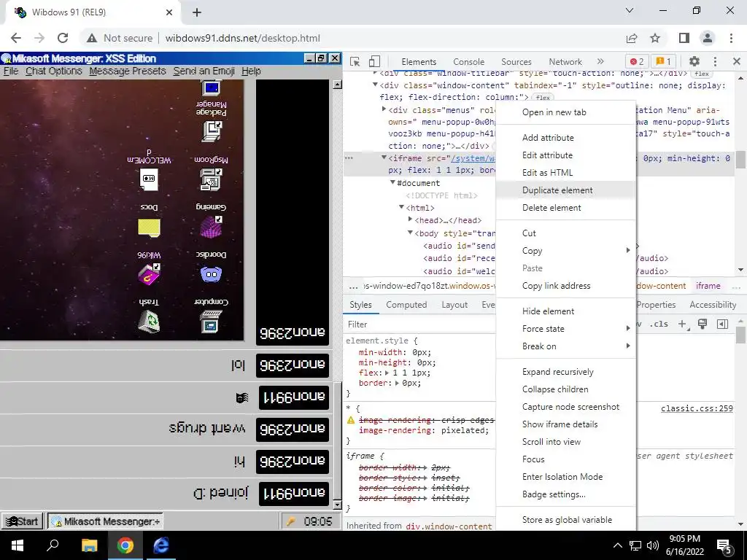Toggle computed styles sidebar icon
Screen dimensions: 747x560
(722, 324)
